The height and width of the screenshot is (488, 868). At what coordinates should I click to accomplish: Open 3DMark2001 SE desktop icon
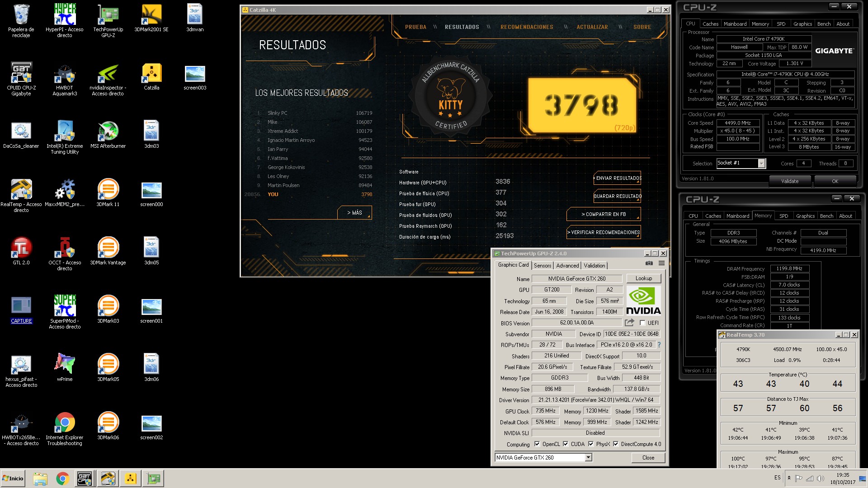coord(151,18)
